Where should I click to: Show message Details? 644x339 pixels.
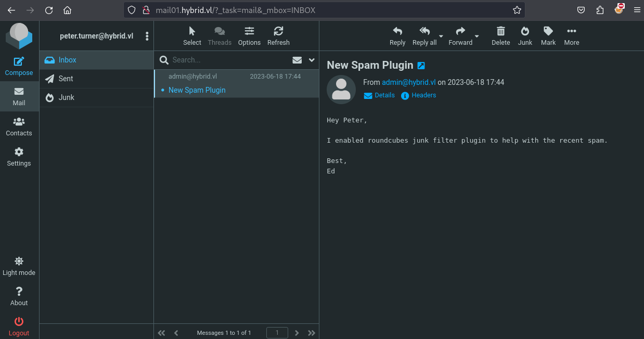[379, 95]
